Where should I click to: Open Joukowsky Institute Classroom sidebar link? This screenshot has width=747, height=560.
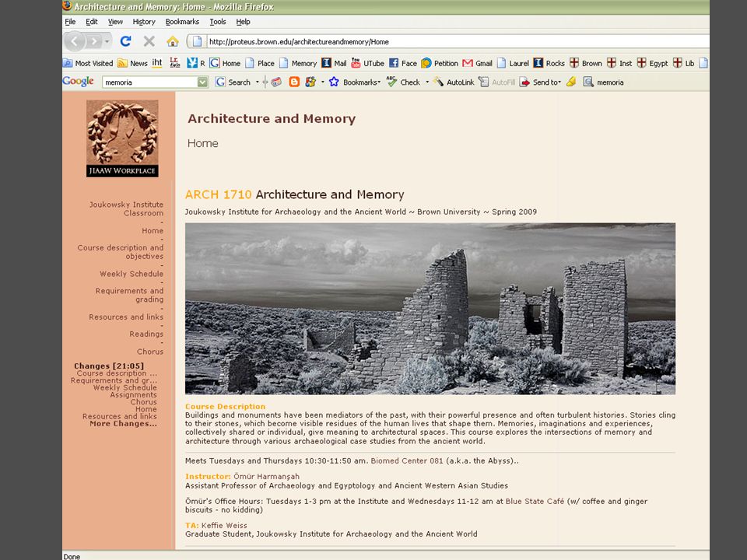click(x=126, y=208)
